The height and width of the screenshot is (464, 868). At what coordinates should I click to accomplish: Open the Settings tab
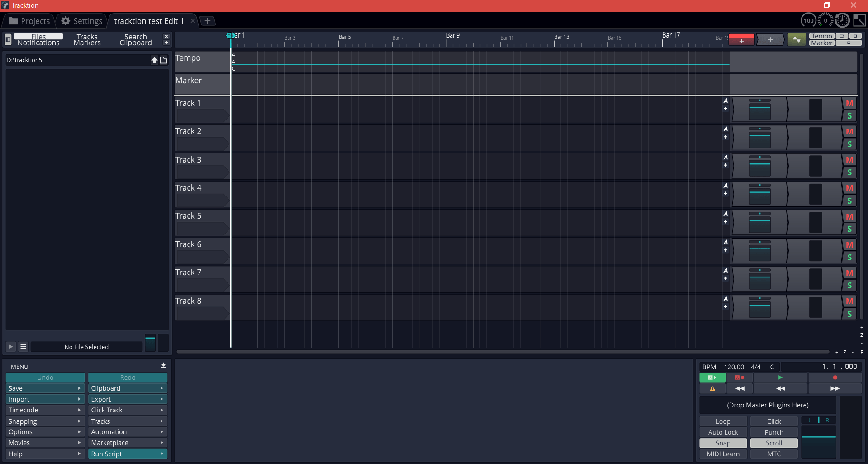point(82,21)
